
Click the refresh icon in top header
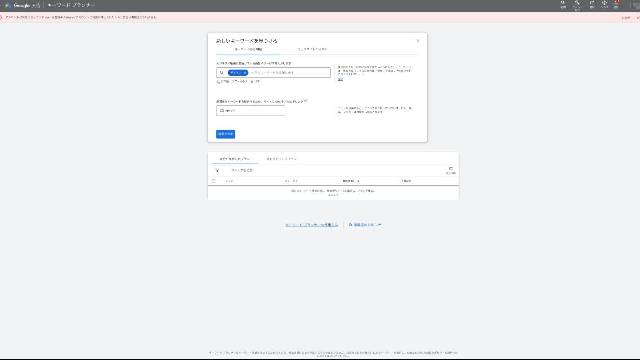tap(592, 4)
